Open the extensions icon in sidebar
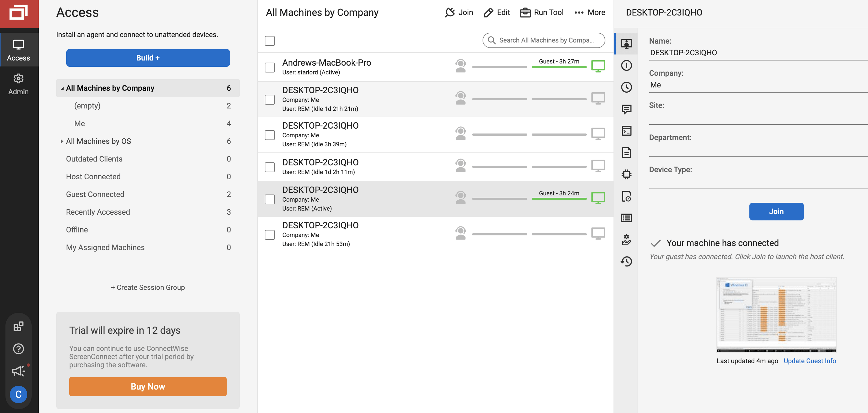 (18, 326)
